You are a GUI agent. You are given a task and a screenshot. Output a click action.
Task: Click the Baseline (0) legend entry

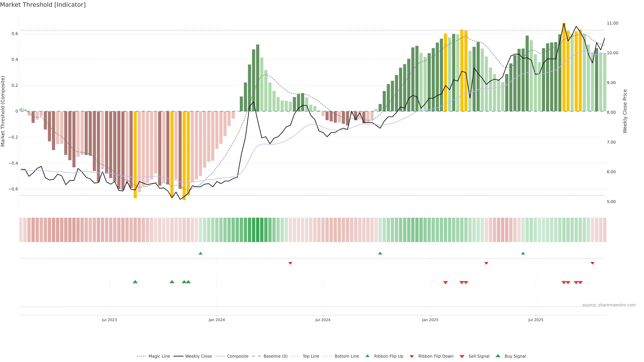click(x=275, y=356)
